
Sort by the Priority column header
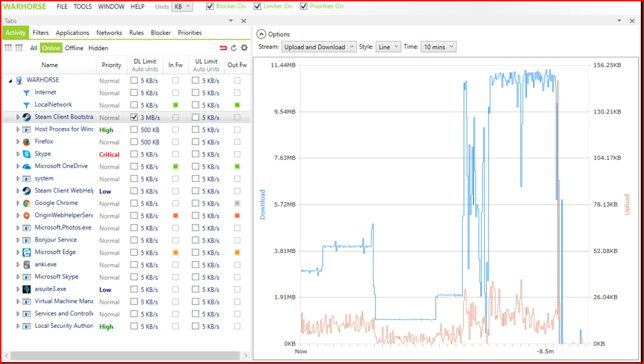pyautogui.click(x=112, y=65)
